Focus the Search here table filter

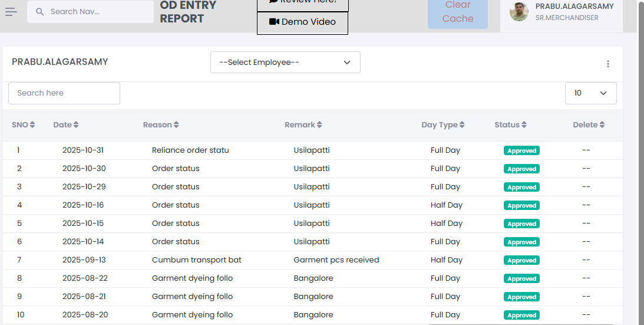pyautogui.click(x=64, y=93)
